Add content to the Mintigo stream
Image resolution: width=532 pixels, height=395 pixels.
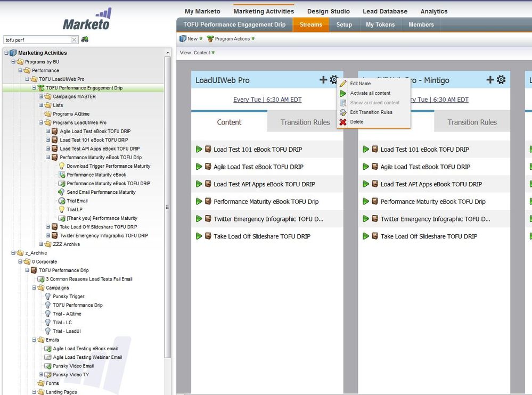(490, 80)
